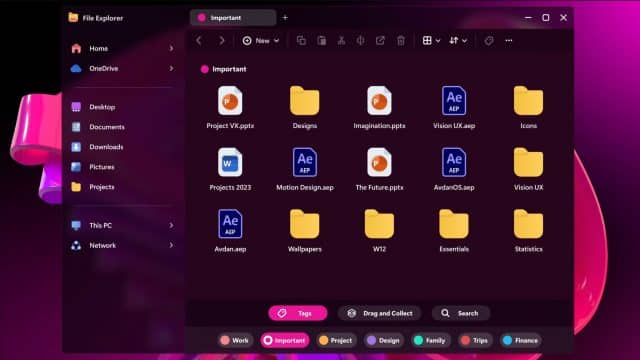The width and height of the screenshot is (640, 360).
Task: Click the Paste icon in toolbar
Action: click(x=322, y=40)
